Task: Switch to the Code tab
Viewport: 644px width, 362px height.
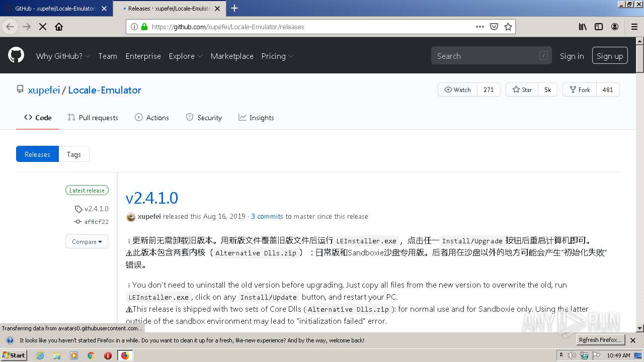Action: pos(38,117)
